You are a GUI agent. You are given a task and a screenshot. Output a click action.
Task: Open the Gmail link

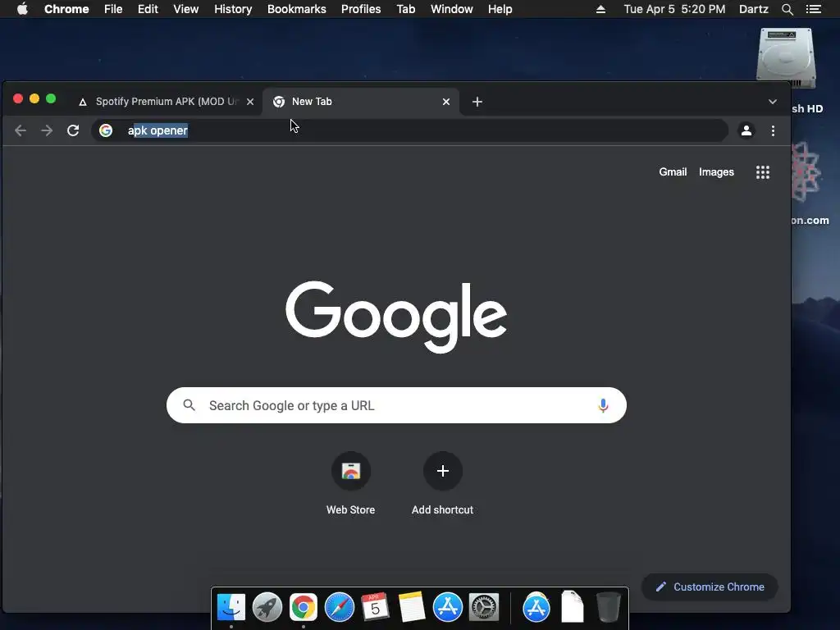(x=673, y=172)
